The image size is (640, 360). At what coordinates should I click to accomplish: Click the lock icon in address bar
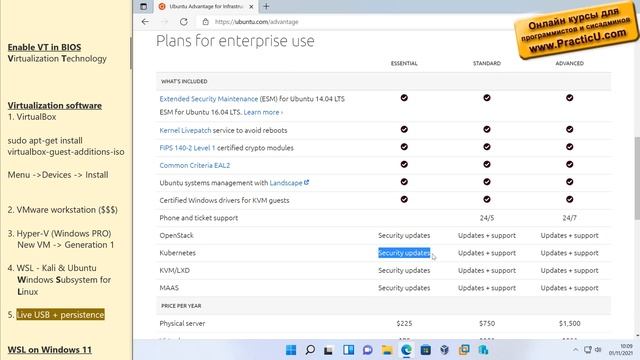coord(206,22)
